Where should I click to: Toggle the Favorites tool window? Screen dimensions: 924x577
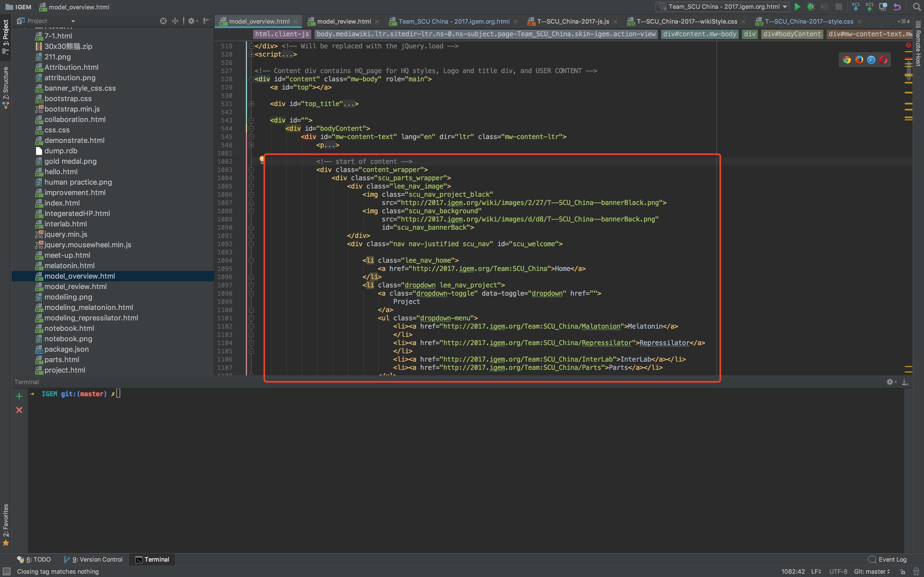(x=5, y=525)
